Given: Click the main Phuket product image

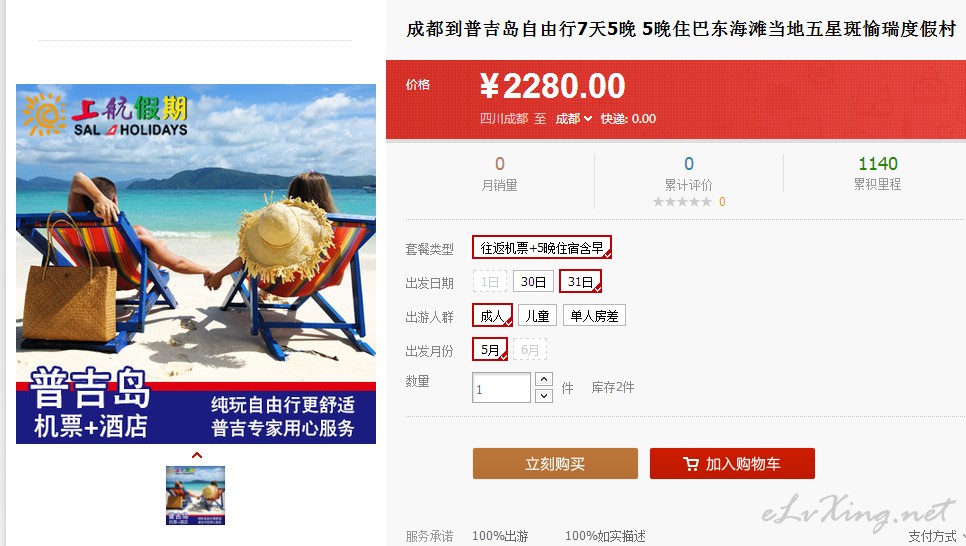Looking at the screenshot, I should click(196, 264).
